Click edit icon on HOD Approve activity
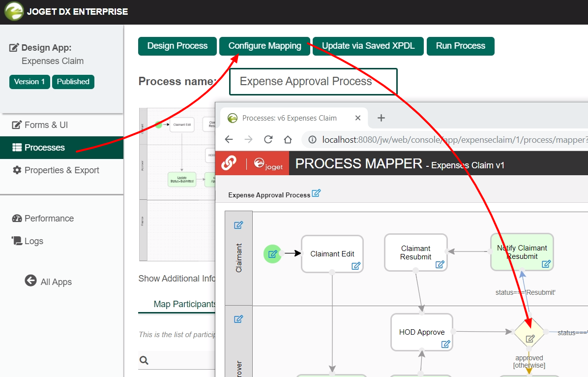Image resolution: width=588 pixels, height=377 pixels. (x=445, y=344)
